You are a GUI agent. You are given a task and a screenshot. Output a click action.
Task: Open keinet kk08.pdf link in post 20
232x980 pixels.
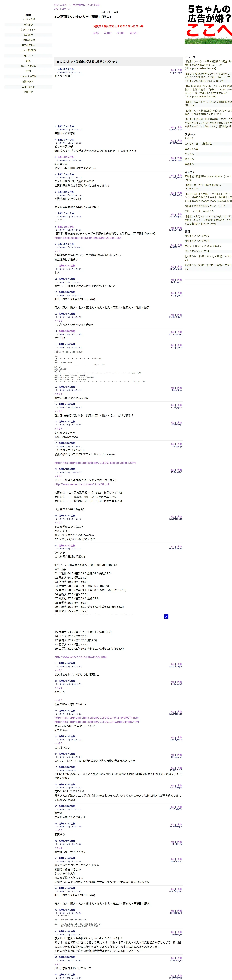[x=82, y=484]
